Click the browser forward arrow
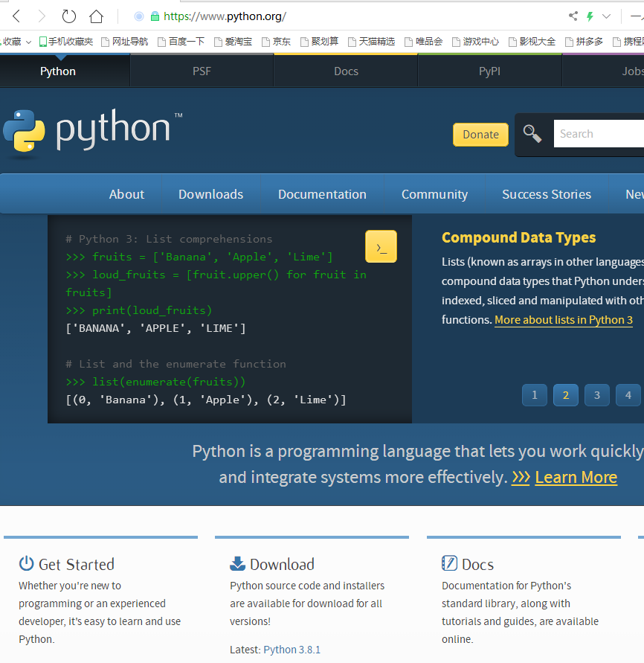Image resolution: width=644 pixels, height=663 pixels. click(42, 16)
